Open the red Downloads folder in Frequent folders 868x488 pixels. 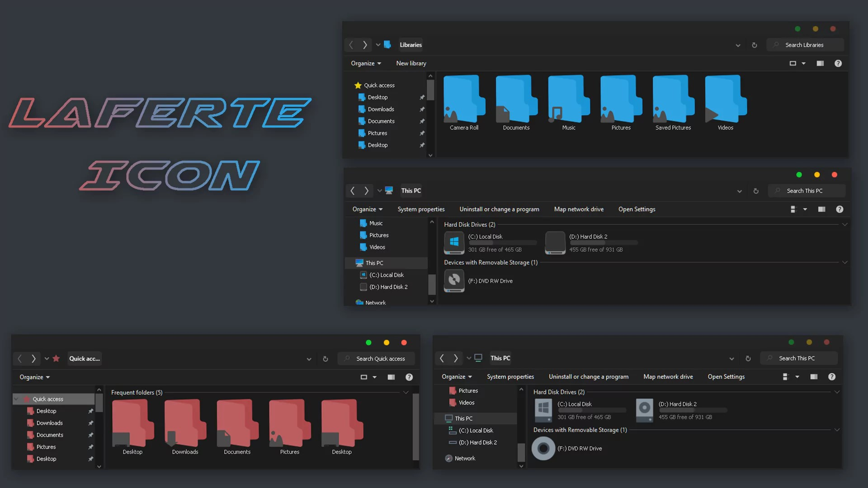pos(185,424)
